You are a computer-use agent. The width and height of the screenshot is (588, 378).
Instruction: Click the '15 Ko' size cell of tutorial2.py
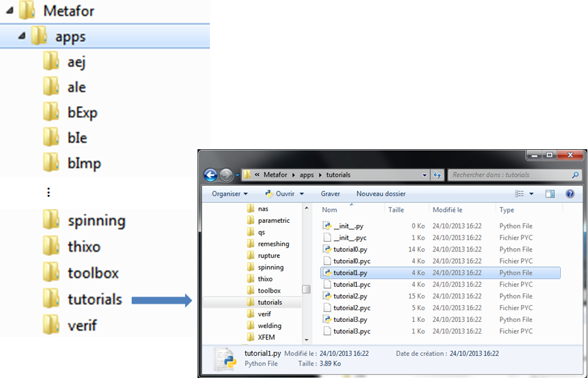417,297
